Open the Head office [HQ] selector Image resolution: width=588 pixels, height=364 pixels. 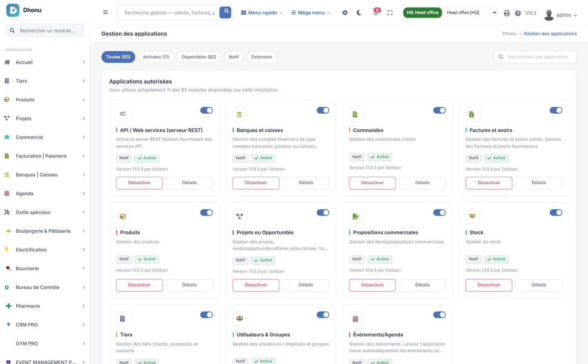click(x=471, y=13)
